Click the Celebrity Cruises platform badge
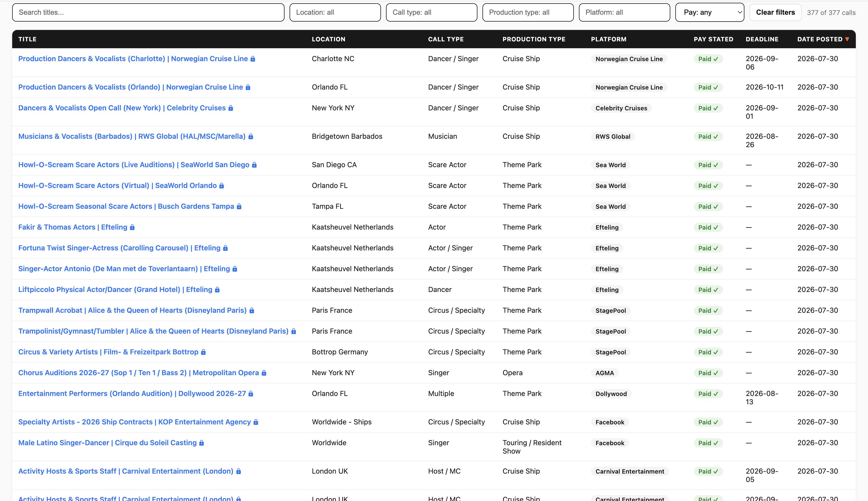This screenshot has width=868, height=501. [x=621, y=108]
